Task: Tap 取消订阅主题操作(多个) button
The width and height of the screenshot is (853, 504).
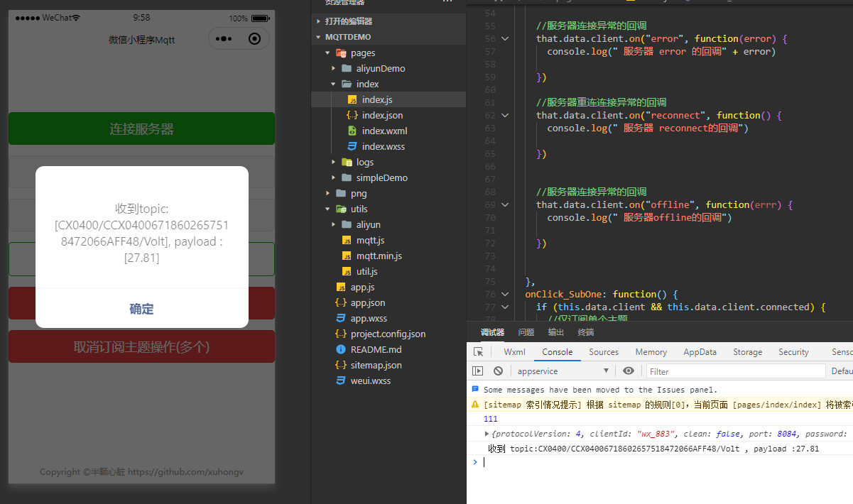Action: [141, 346]
